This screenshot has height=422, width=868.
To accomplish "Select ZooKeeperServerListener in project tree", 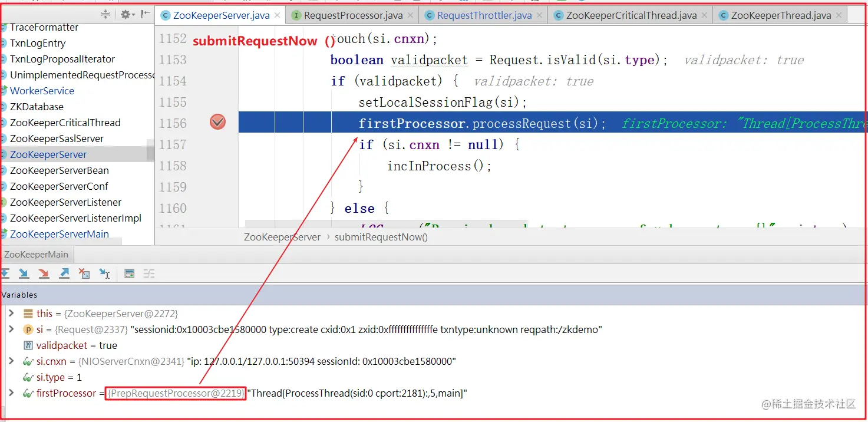I will pyautogui.click(x=65, y=202).
